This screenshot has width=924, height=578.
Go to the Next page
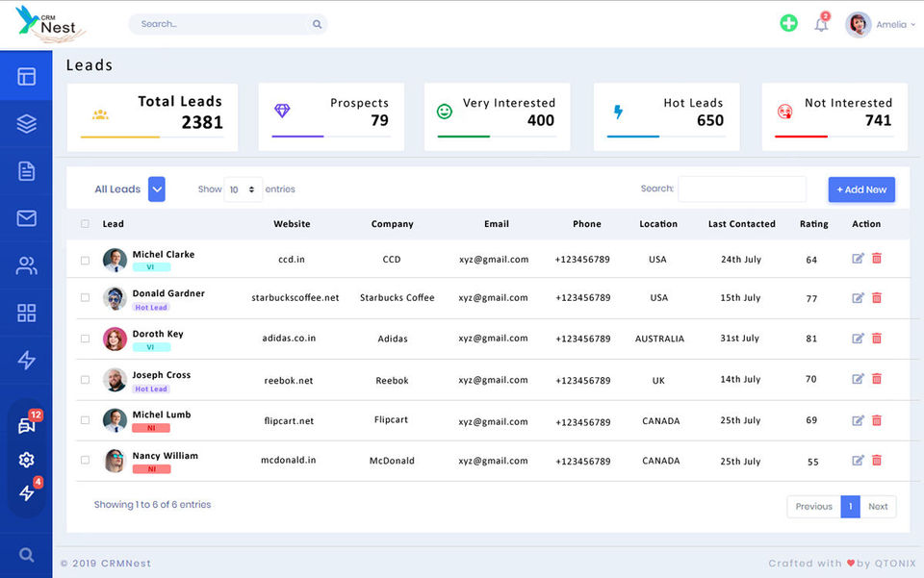click(878, 506)
